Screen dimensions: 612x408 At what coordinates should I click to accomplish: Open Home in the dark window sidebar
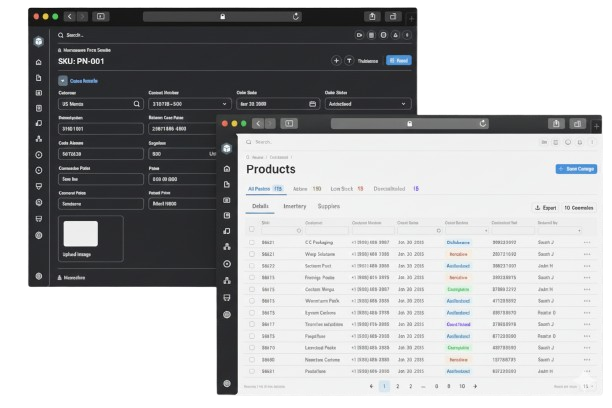[x=39, y=62]
